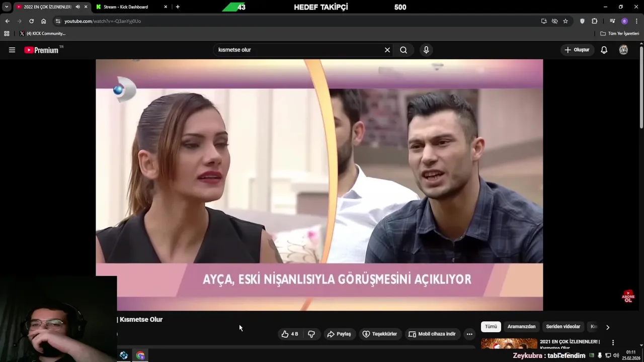Go back in browser history
Screen dimensions: 644x362
coord(7,21)
